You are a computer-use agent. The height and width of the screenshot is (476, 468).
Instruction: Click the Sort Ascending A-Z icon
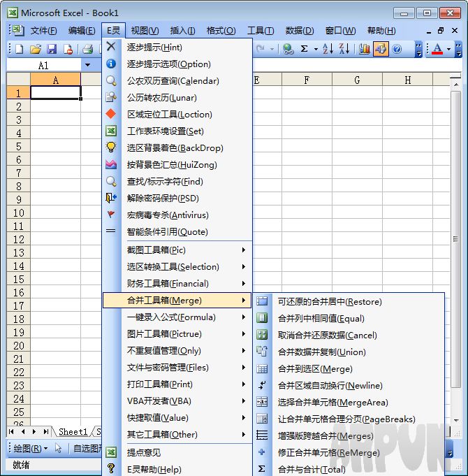point(328,48)
